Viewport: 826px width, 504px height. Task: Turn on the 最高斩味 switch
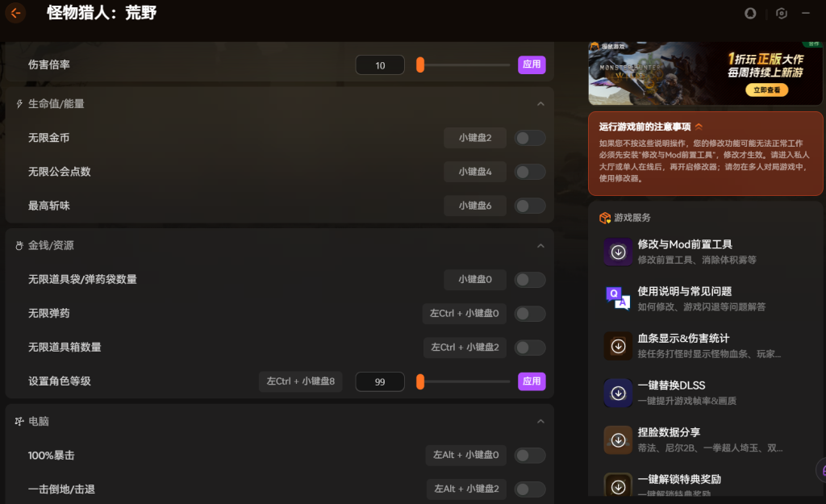(530, 206)
